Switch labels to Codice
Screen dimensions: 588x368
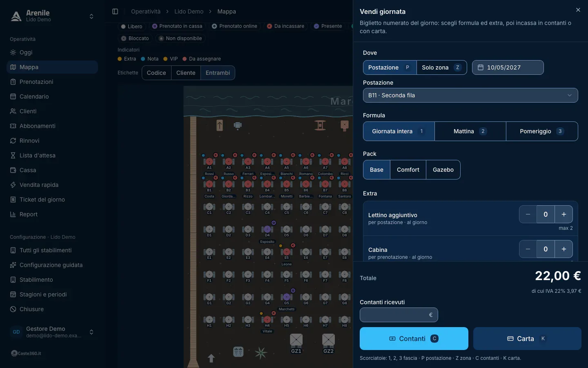[156, 73]
